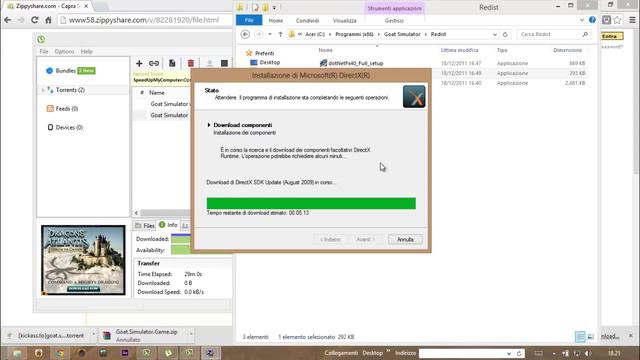Open the Visualizza tab in Explorer ribbon
Image resolution: width=640 pixels, height=360 pixels.
click(x=344, y=20)
